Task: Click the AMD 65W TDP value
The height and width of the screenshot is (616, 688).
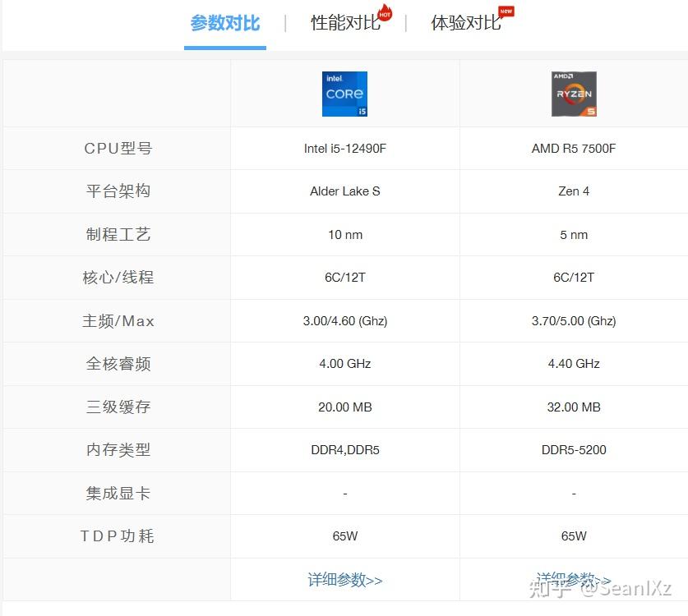Action: tap(574, 536)
